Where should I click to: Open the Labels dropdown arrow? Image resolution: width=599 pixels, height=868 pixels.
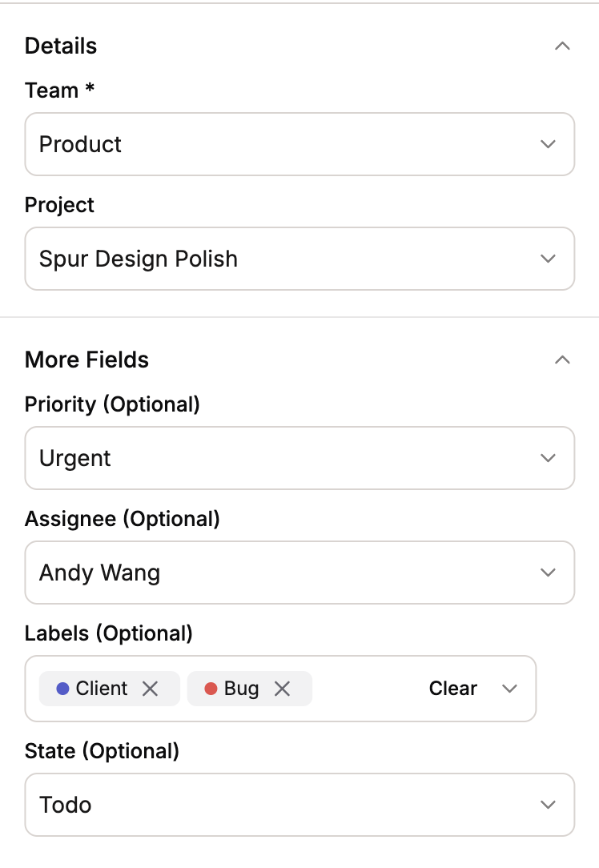[509, 689]
